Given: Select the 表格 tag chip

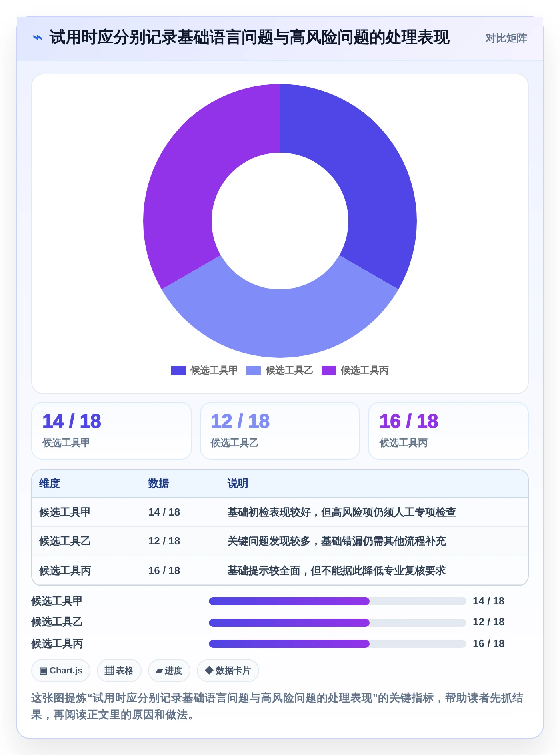Looking at the screenshot, I should (119, 671).
